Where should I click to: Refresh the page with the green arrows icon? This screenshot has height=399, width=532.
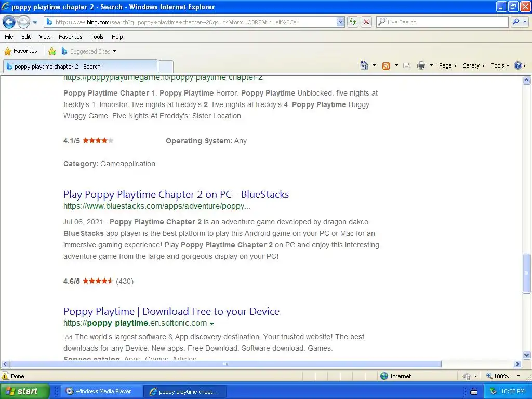[353, 22]
